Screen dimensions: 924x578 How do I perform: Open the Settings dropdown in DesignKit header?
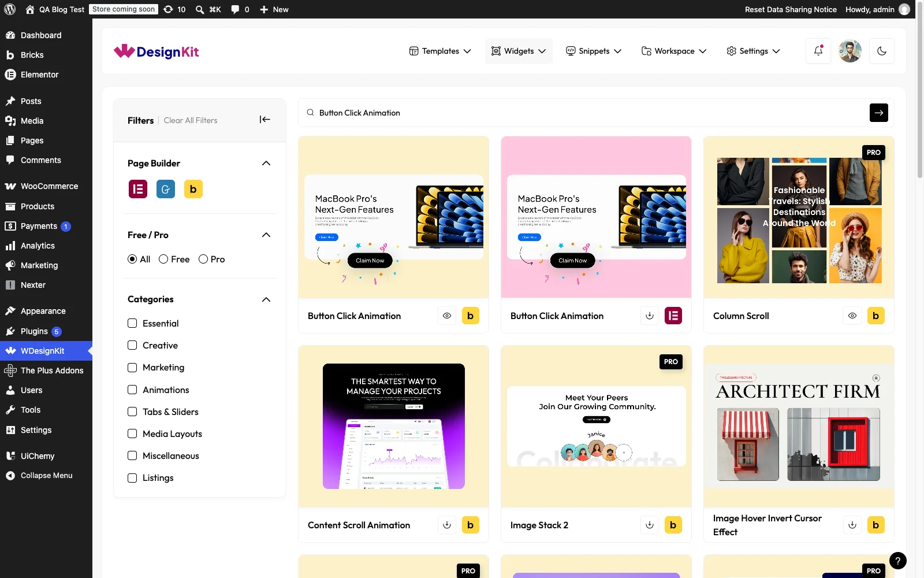(753, 51)
